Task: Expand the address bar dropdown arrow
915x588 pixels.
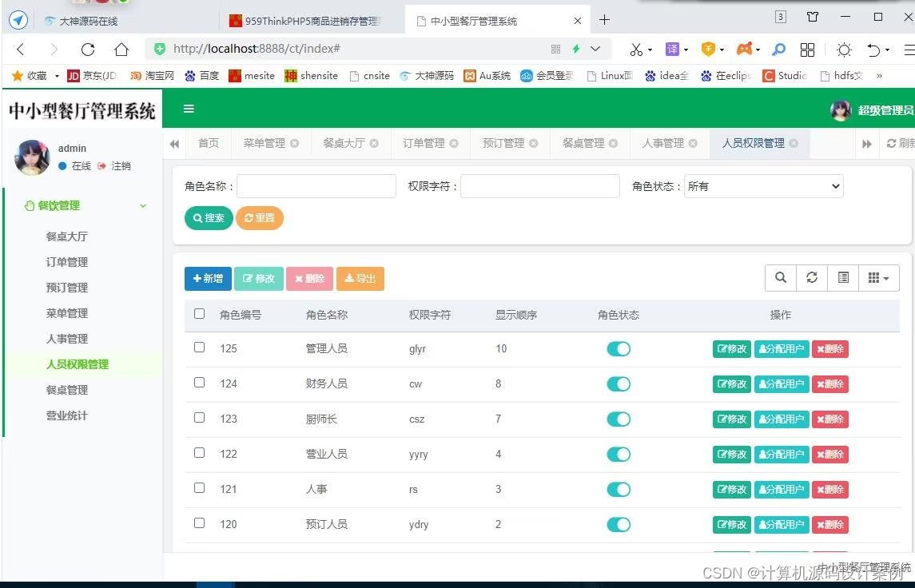Action: [595, 49]
